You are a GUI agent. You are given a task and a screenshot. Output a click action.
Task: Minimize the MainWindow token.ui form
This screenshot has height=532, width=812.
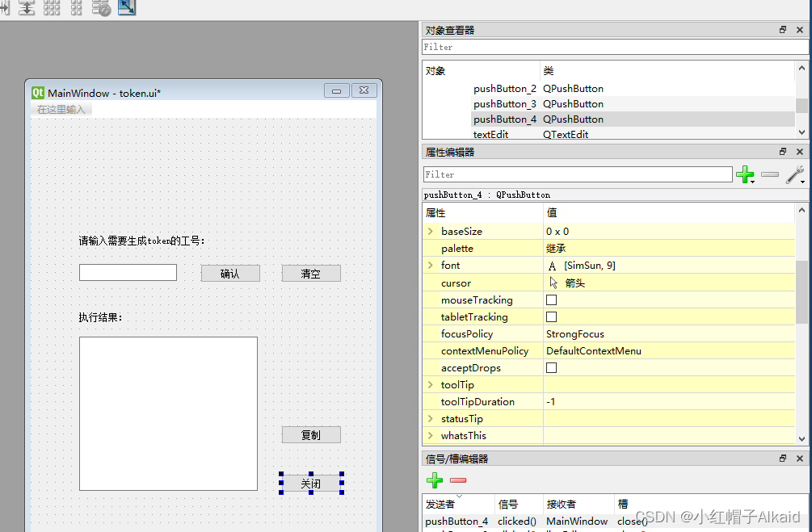(x=337, y=90)
